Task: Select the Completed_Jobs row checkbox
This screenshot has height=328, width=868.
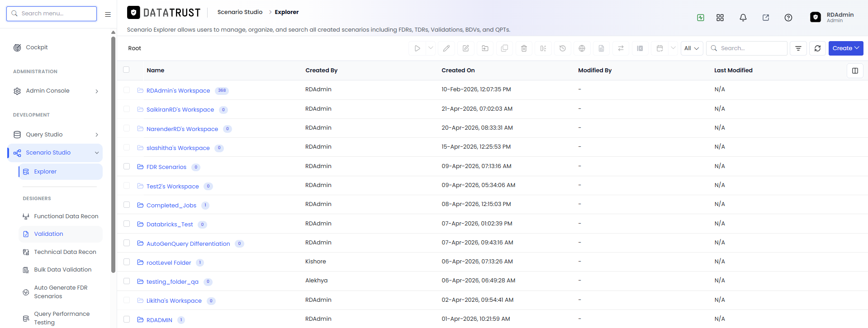Action: coord(127,205)
